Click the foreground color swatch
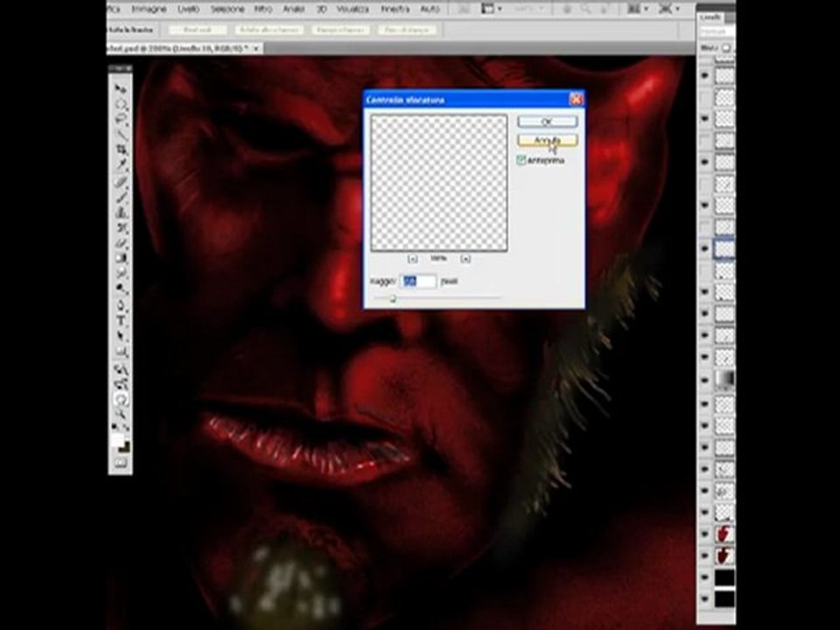 click(x=118, y=440)
